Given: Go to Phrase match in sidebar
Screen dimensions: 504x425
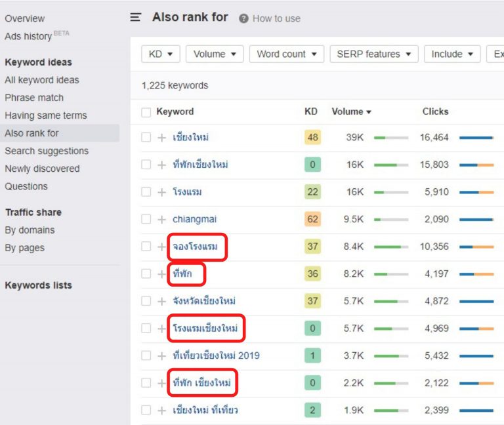Looking at the screenshot, I should (34, 98).
